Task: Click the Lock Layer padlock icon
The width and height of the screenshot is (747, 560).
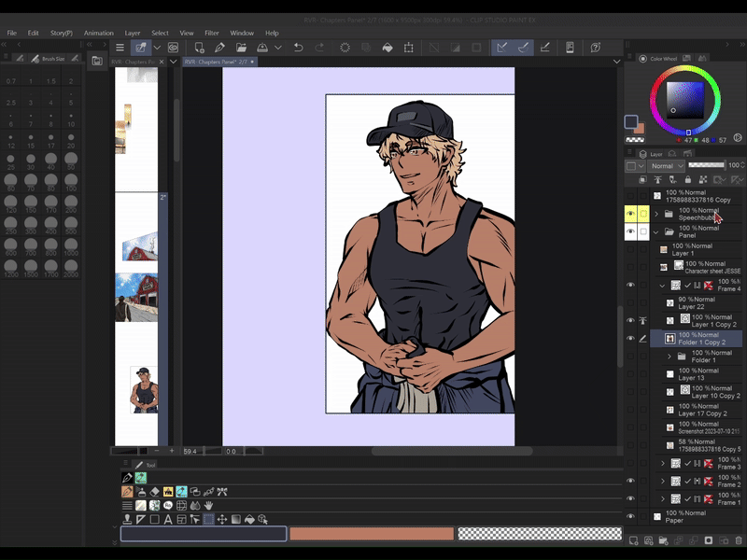Action: coord(688,179)
